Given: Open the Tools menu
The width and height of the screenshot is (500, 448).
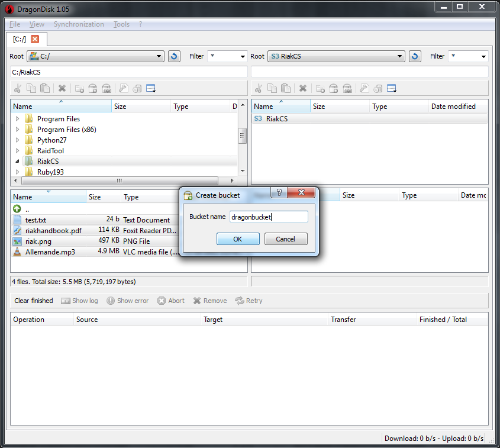Looking at the screenshot, I should pyautogui.click(x=121, y=24).
